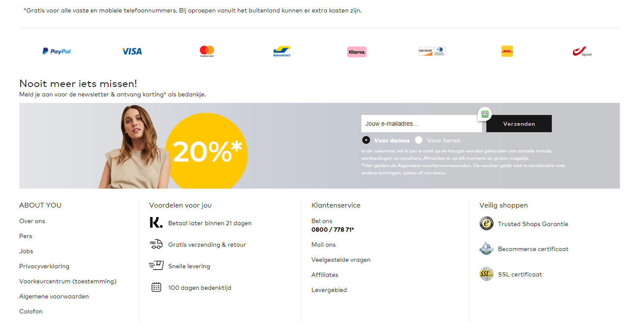Image resolution: width=644 pixels, height=332 pixels.
Task: Open the Privacyverklaring link
Action: click(44, 266)
